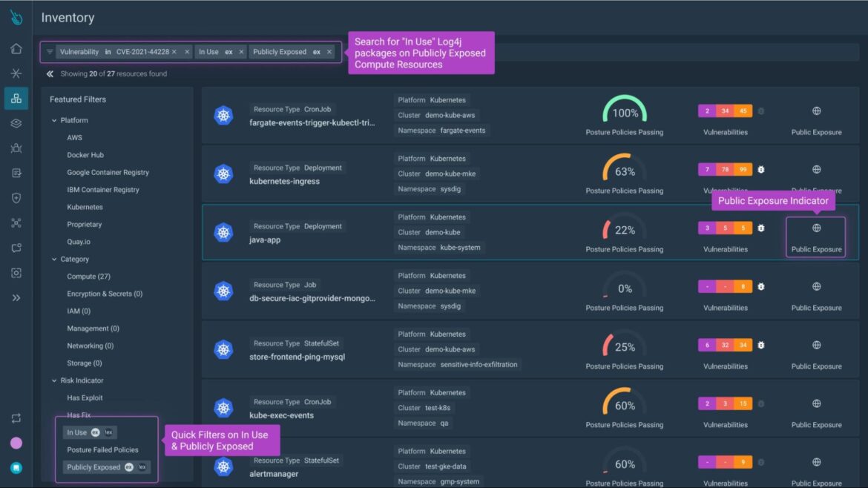Viewport: 868px width, 488px height.
Task: Open the java-app deployment
Action: [x=265, y=240]
